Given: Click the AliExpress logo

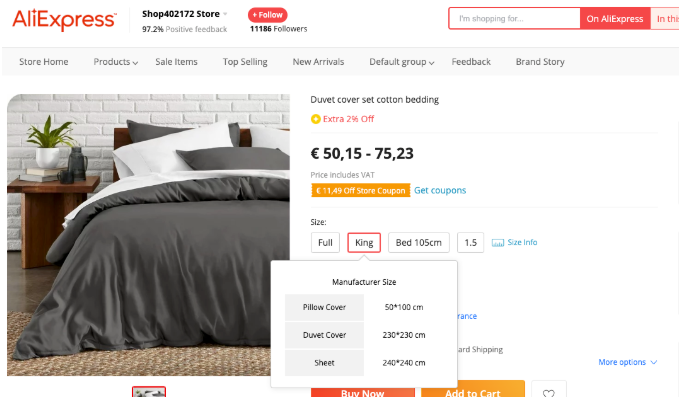Looking at the screenshot, I should [x=63, y=20].
